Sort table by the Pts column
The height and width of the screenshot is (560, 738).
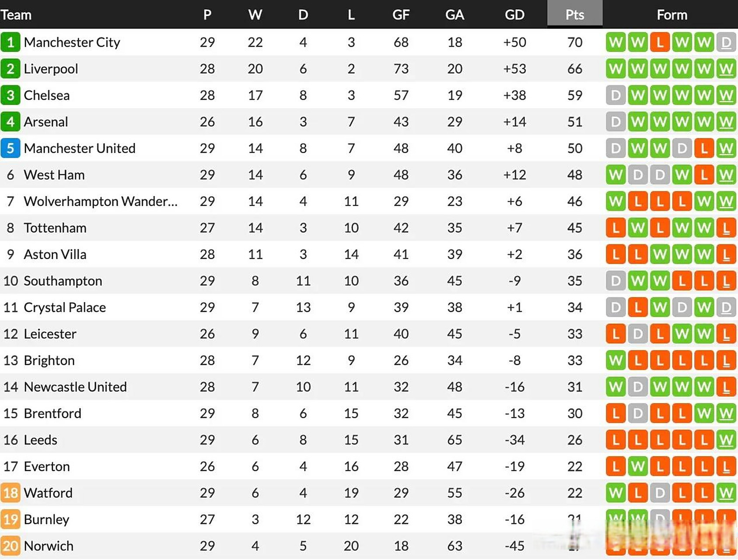[x=574, y=15]
